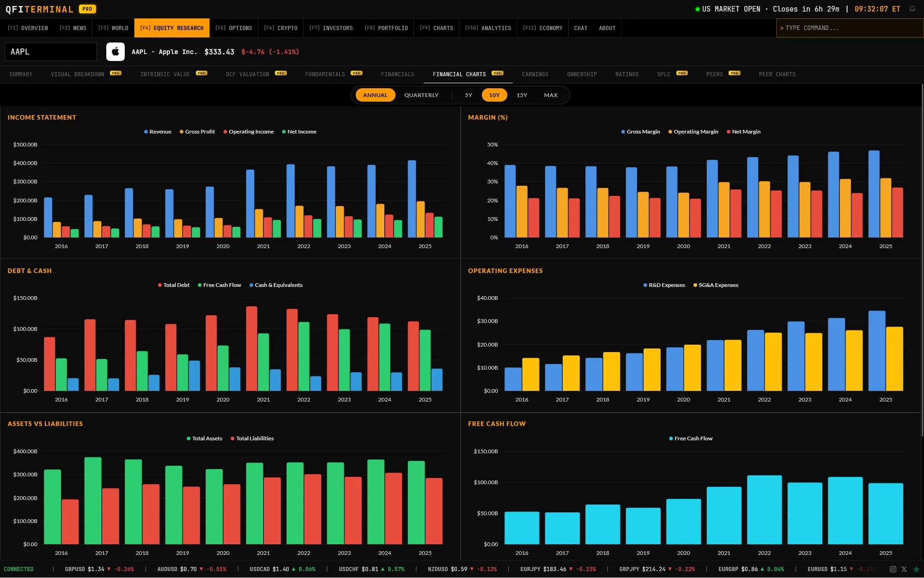Open the X social icon in status bar
The height and width of the screenshot is (578, 924).
click(x=904, y=569)
